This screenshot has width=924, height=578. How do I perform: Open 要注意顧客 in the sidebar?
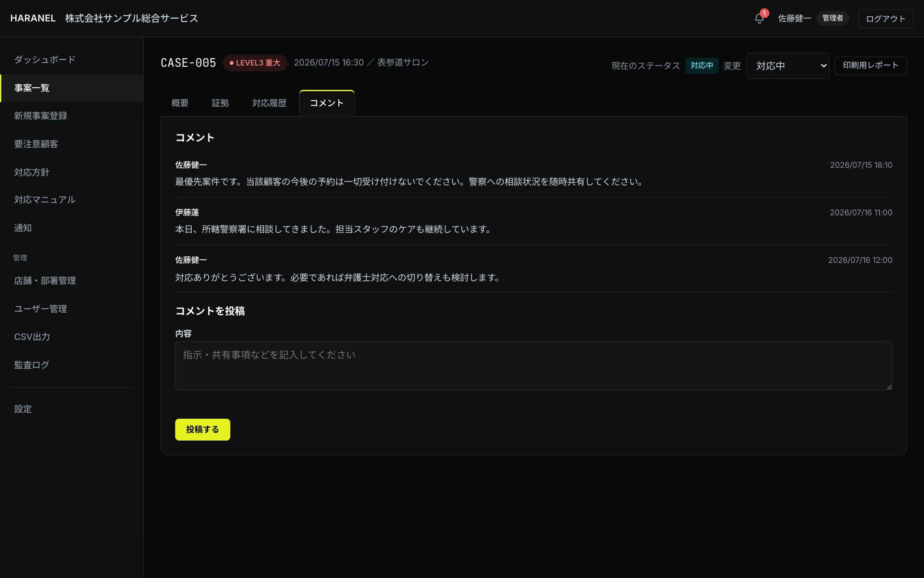(x=71, y=144)
